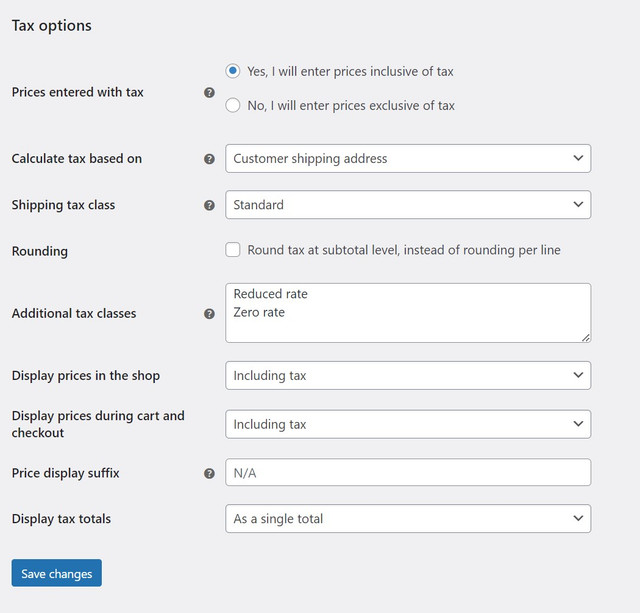Enable Round tax at subtotal level checkbox
The image size is (640, 613).
(x=233, y=250)
